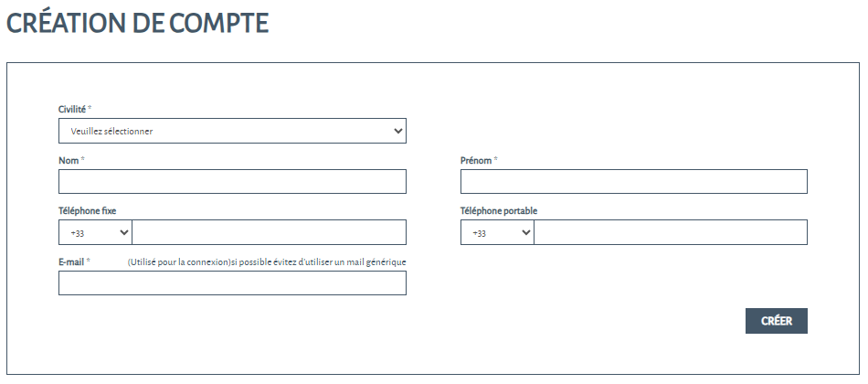Click the chevron arrow on Veuillez sélectionner
The height and width of the screenshot is (384, 868).
click(x=397, y=131)
